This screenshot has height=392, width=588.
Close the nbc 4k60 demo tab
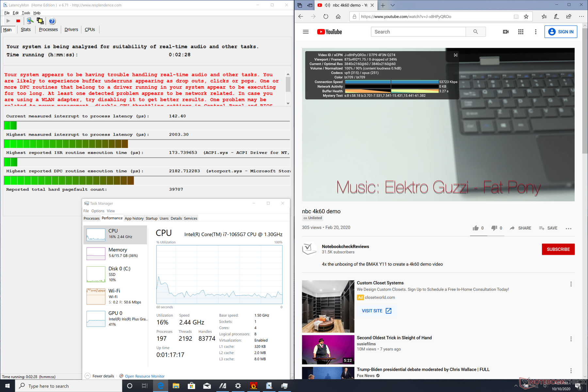(x=372, y=5)
